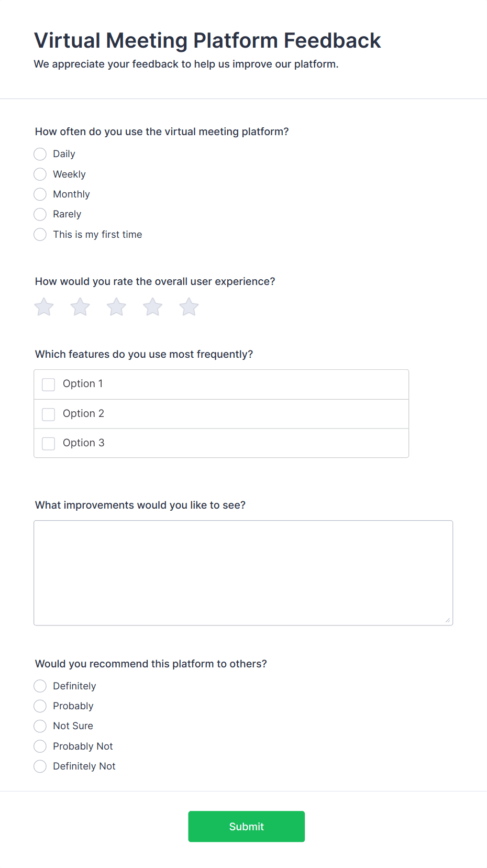Set rating to five stars
This screenshot has height=868, width=487.
tap(189, 307)
